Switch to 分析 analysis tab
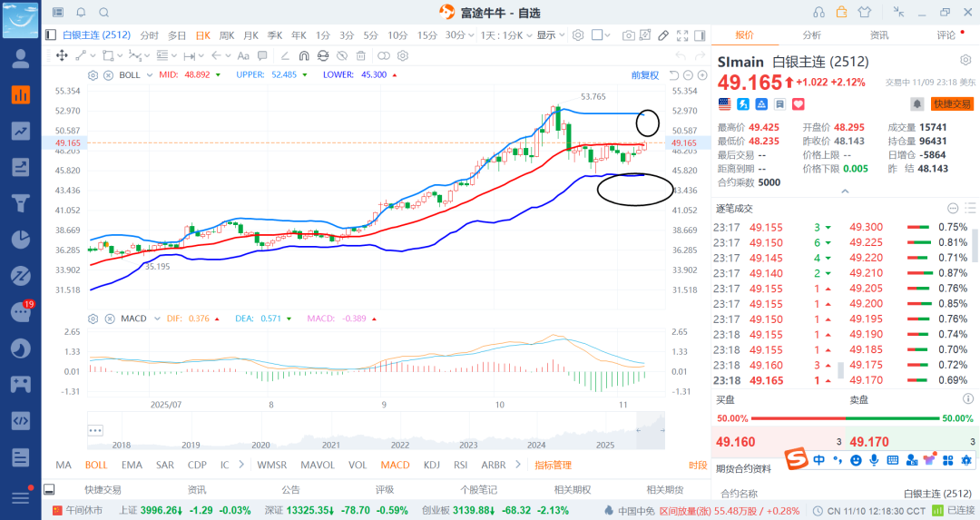 [x=812, y=35]
